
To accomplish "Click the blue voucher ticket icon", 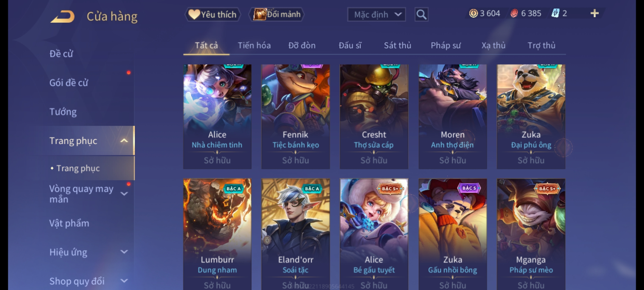I will coord(555,13).
